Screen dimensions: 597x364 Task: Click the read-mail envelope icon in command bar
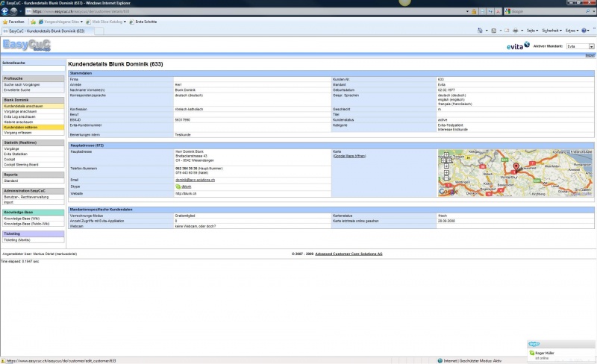coord(507,31)
